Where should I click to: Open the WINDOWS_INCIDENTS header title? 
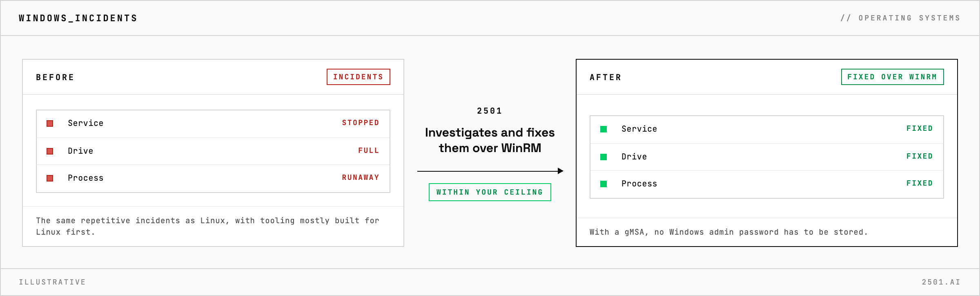coord(78,18)
